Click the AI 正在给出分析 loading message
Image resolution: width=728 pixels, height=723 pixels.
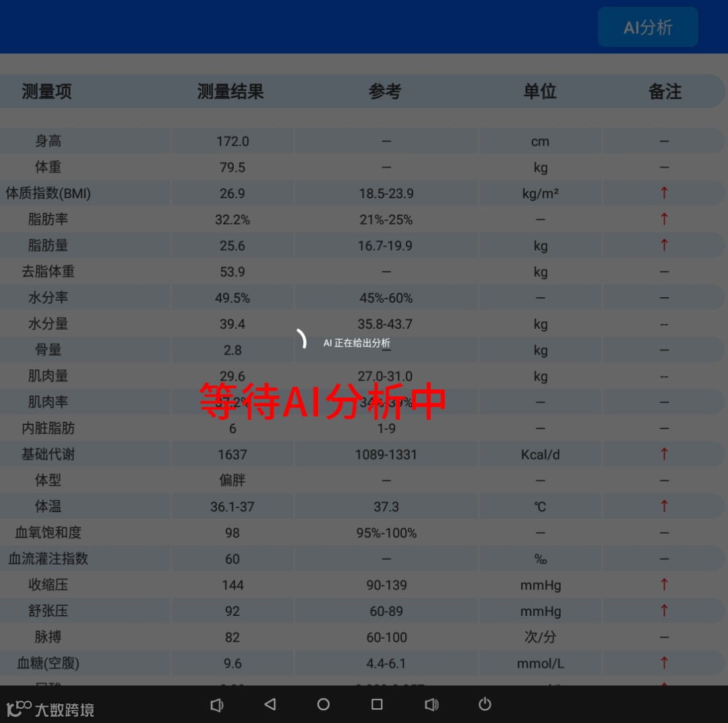click(x=357, y=343)
